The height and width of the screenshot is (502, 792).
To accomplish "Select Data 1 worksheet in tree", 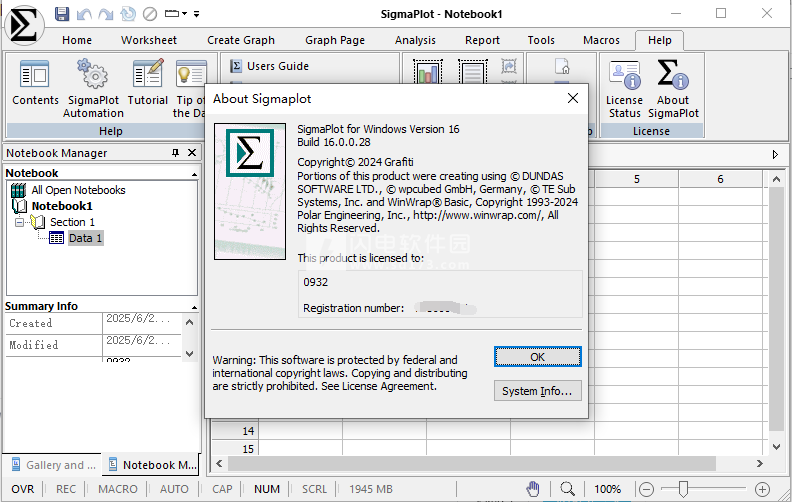I will tap(85, 238).
